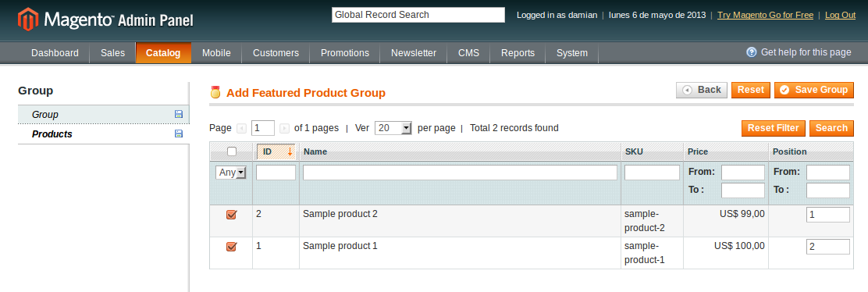Click the save icon on the Group tab
This screenshot has width=868, height=292.
tap(179, 114)
